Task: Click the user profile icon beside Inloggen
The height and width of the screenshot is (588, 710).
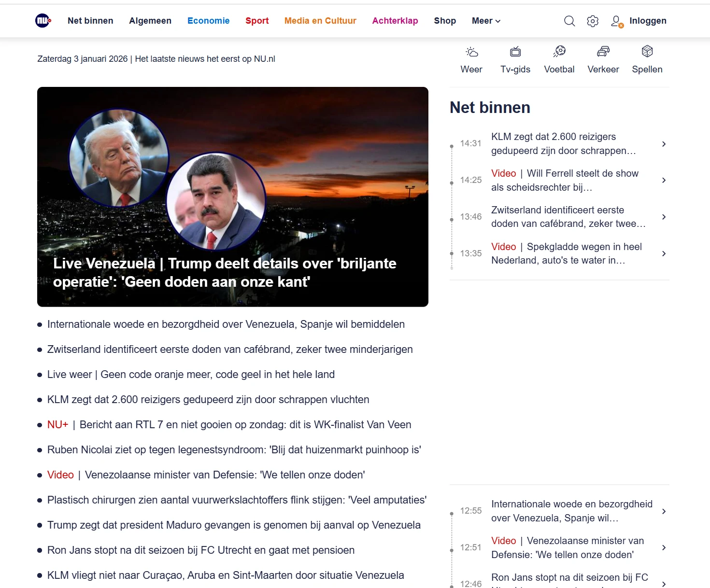Action: (x=617, y=21)
